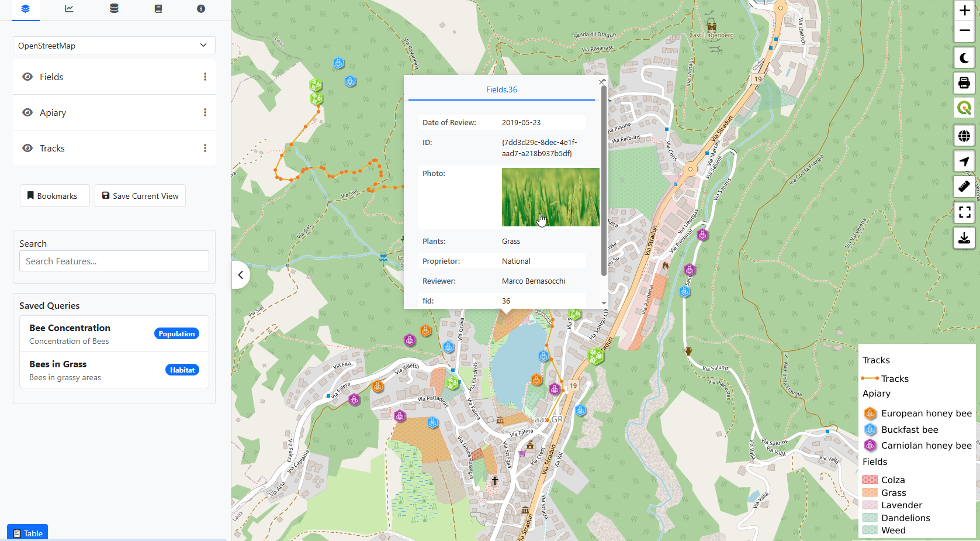Open the attribute Table panel
The width and height of the screenshot is (980, 541).
(27, 533)
